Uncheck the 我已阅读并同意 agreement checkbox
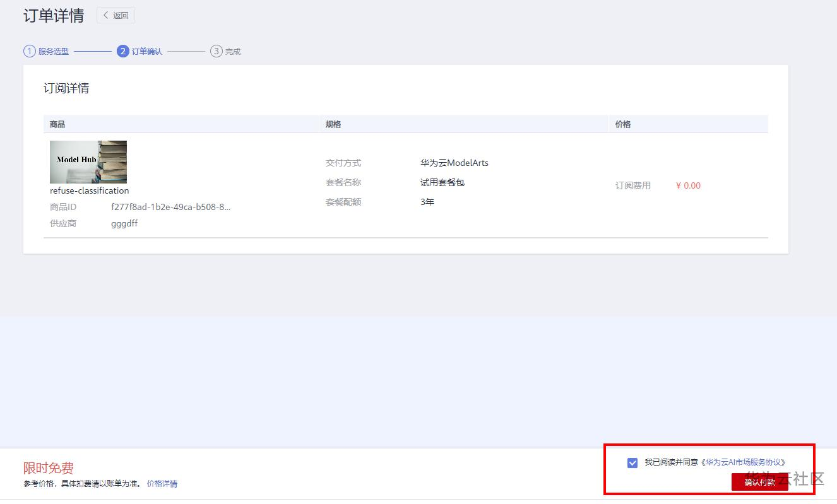The image size is (837, 504). (x=632, y=463)
